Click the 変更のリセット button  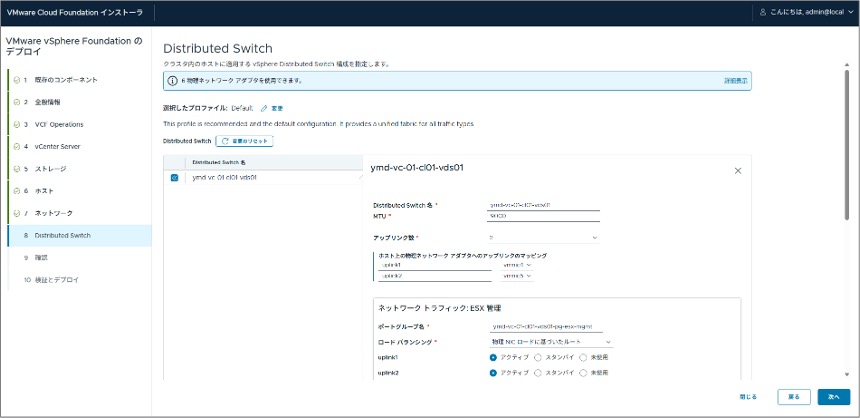(x=245, y=141)
